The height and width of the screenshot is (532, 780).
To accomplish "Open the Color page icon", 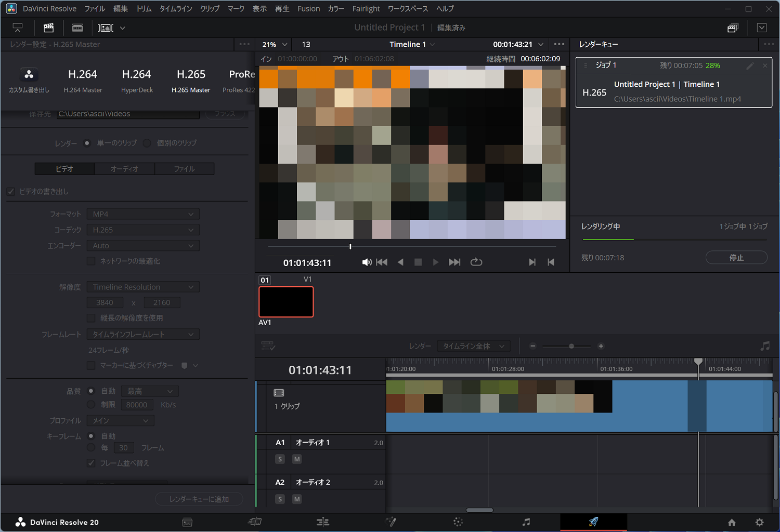I will tap(458, 522).
